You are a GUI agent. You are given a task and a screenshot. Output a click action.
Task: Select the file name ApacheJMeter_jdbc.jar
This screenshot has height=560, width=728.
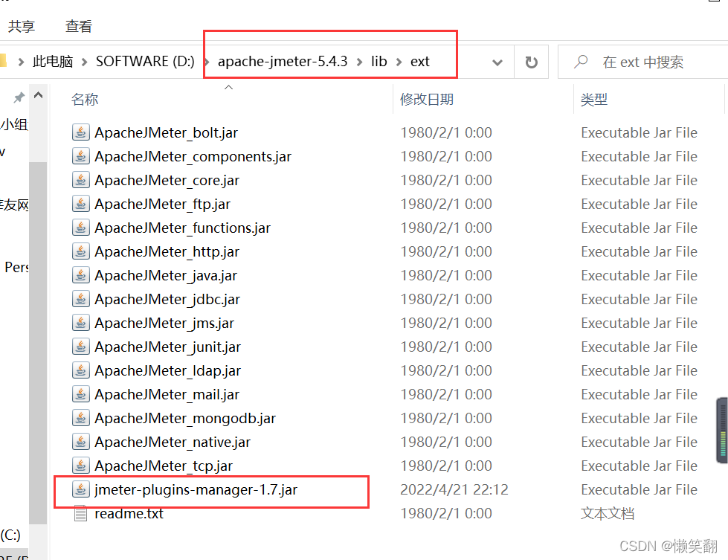[x=167, y=300]
